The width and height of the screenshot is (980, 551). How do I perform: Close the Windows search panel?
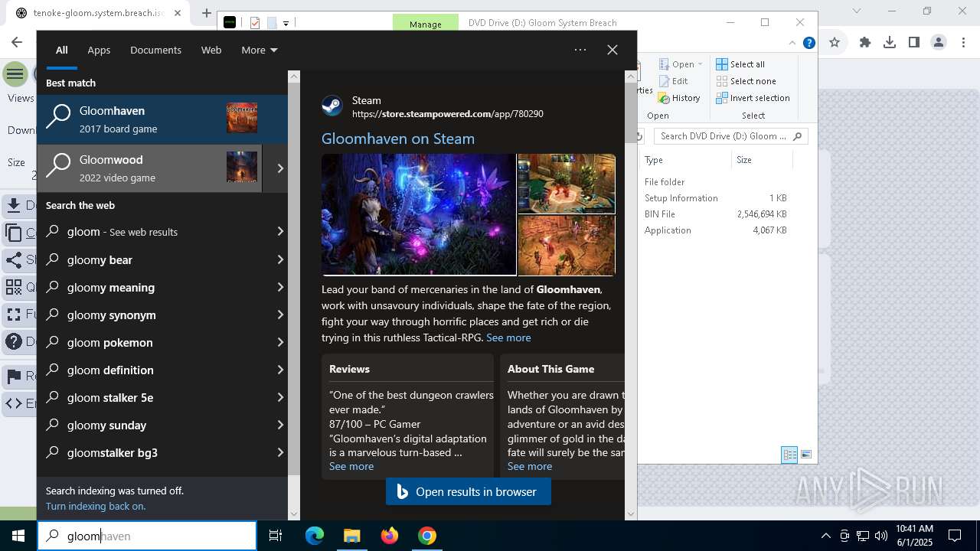[x=612, y=50]
